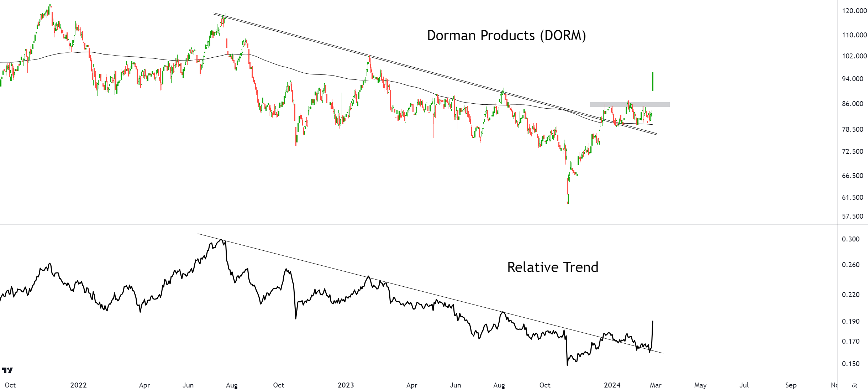Viewport: 868px width, 390px height.
Task: Click the 94.000 price axis label
Action: point(852,79)
